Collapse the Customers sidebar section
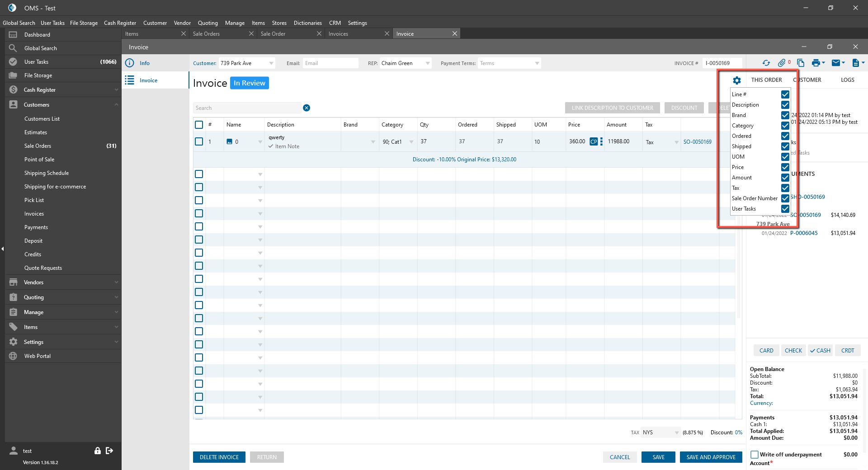868x470 pixels. [63, 105]
